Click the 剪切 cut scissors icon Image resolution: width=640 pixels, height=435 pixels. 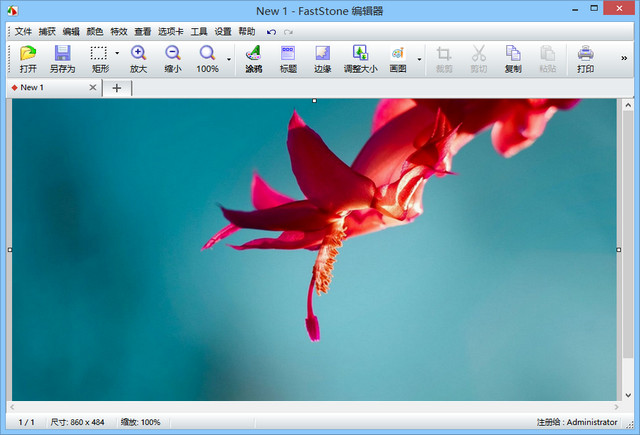(478, 59)
